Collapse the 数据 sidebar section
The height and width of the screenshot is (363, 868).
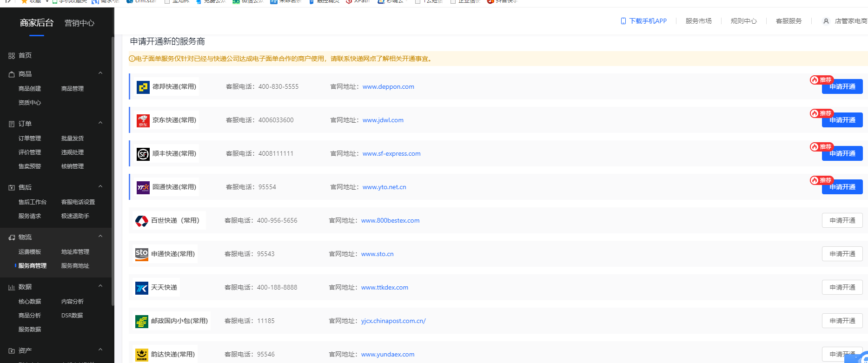(x=100, y=286)
